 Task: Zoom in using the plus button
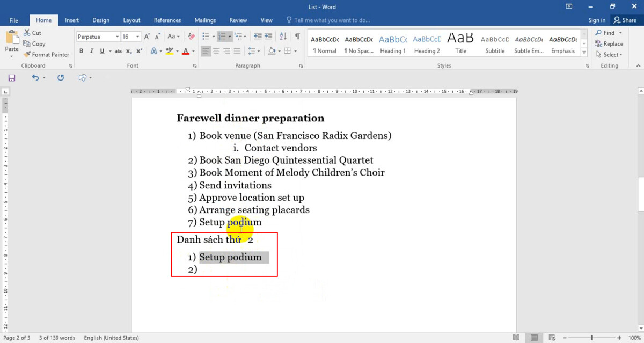click(x=618, y=338)
